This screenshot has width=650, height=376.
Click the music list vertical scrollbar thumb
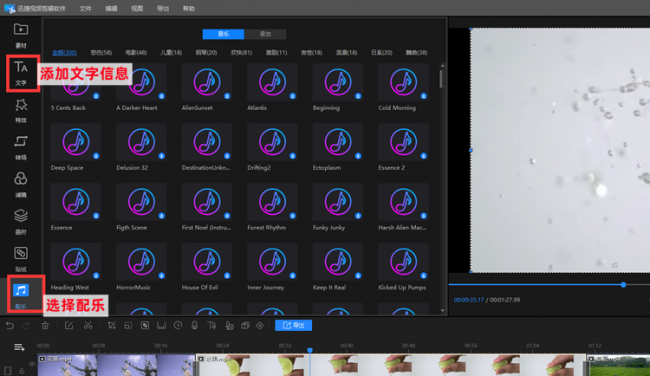(442, 79)
